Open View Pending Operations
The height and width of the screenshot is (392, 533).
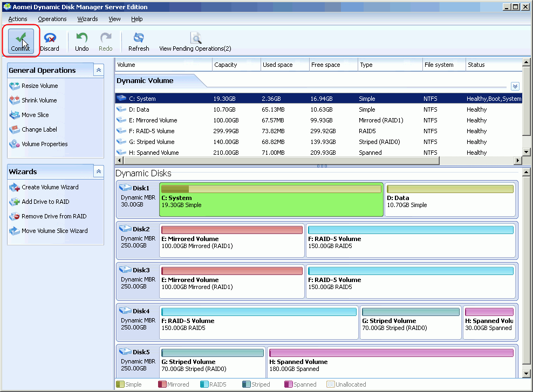click(x=195, y=42)
